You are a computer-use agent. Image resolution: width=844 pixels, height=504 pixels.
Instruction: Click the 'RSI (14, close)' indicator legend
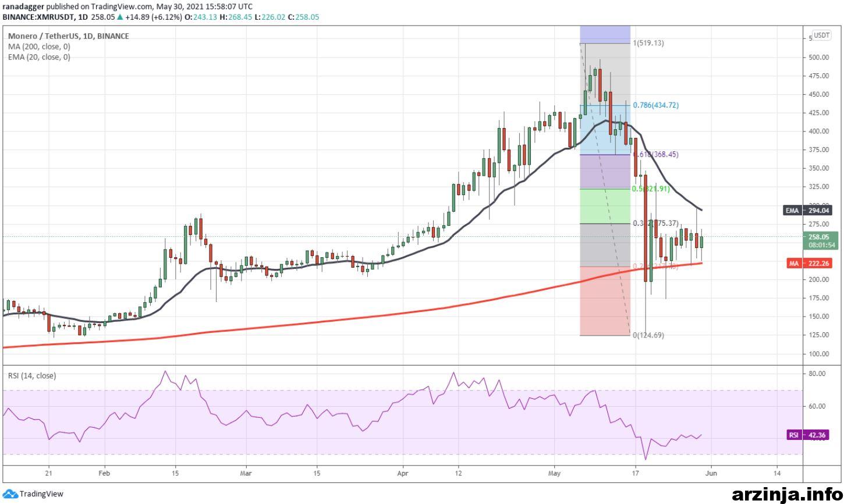point(32,376)
